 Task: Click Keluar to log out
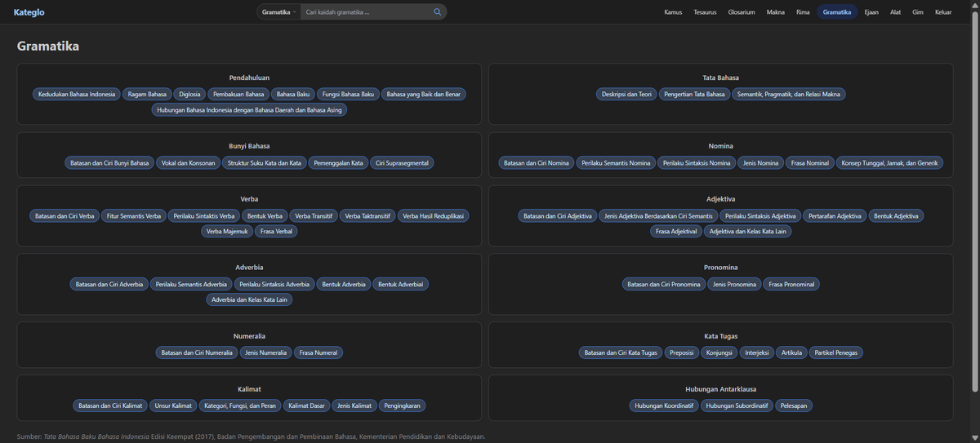[943, 12]
